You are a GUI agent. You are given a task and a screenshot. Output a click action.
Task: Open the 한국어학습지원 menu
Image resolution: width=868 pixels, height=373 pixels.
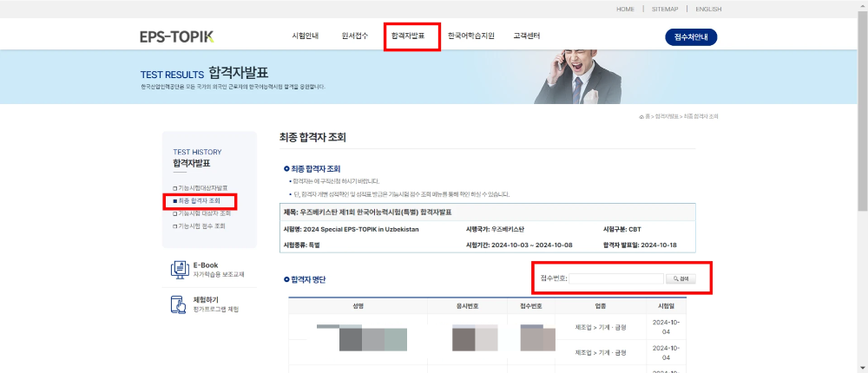click(470, 36)
